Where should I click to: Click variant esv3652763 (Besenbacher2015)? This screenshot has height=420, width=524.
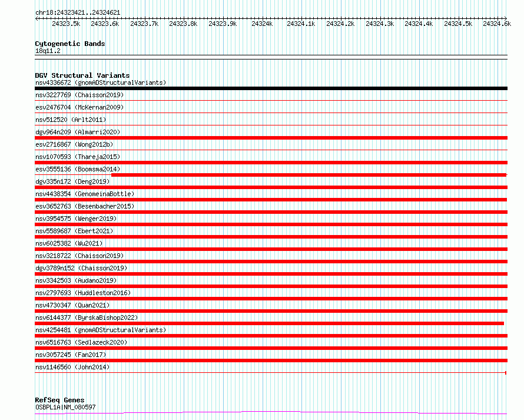(85, 206)
